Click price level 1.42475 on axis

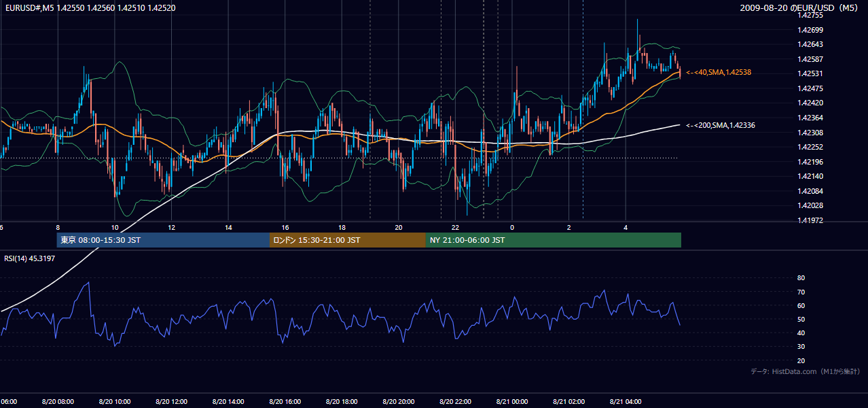[810, 88]
